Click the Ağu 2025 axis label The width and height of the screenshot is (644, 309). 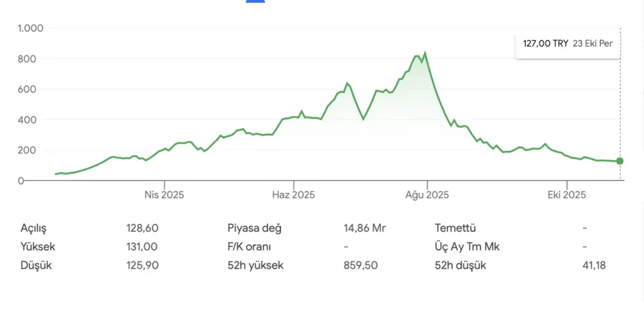427,195
